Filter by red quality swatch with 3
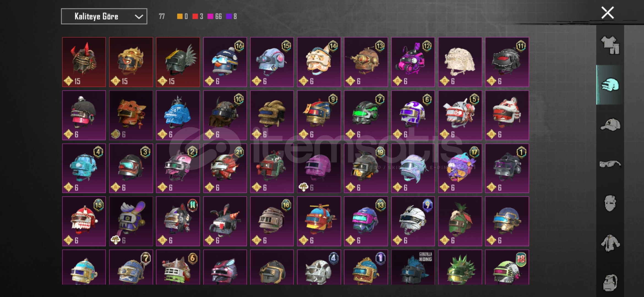The height and width of the screenshot is (297, 644). pyautogui.click(x=198, y=16)
